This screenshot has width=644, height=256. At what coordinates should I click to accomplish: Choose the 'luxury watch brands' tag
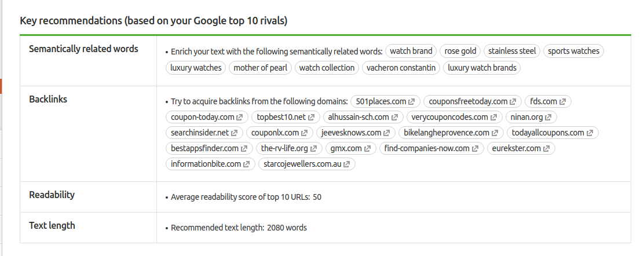(x=482, y=68)
